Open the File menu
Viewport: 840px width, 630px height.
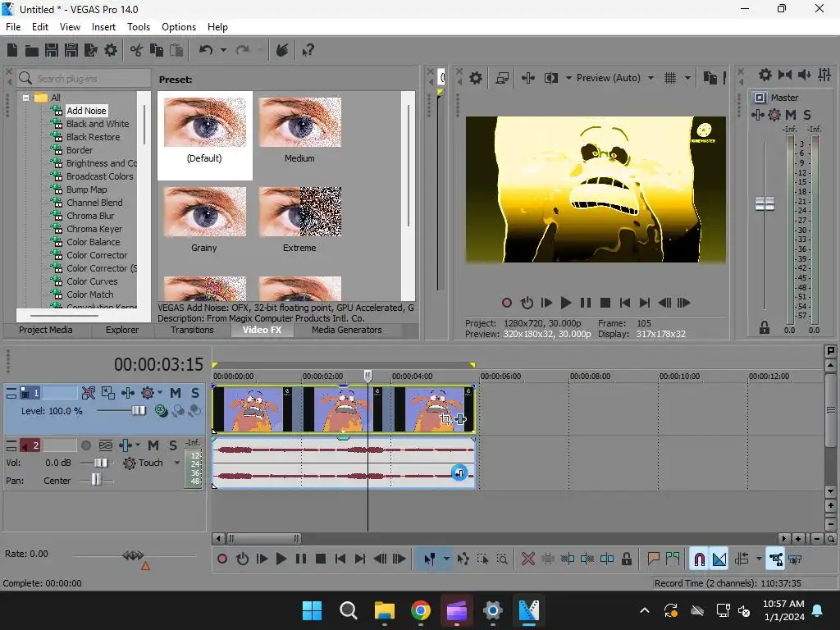click(x=13, y=27)
